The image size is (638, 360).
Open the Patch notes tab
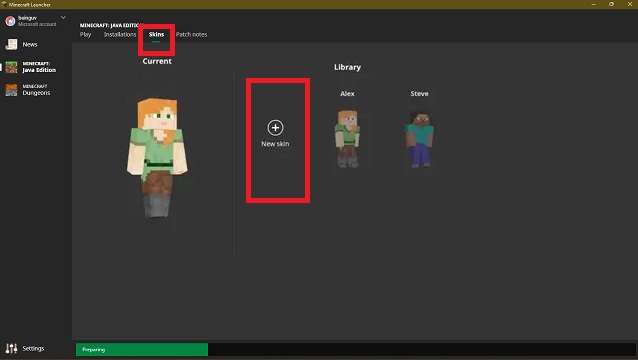coord(191,35)
